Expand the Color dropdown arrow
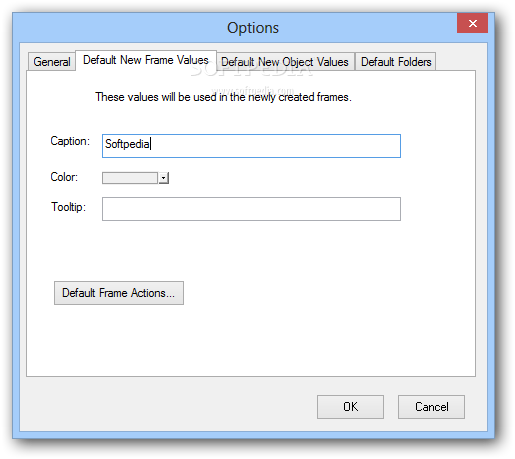This screenshot has width=515, height=459. point(163,178)
